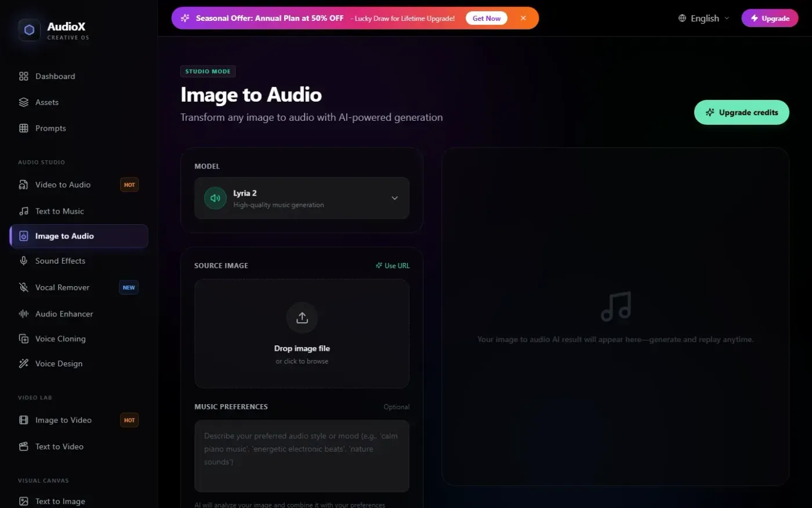Open the Image to Video tool
Screen dimensions: 812x508
(78, 420)
